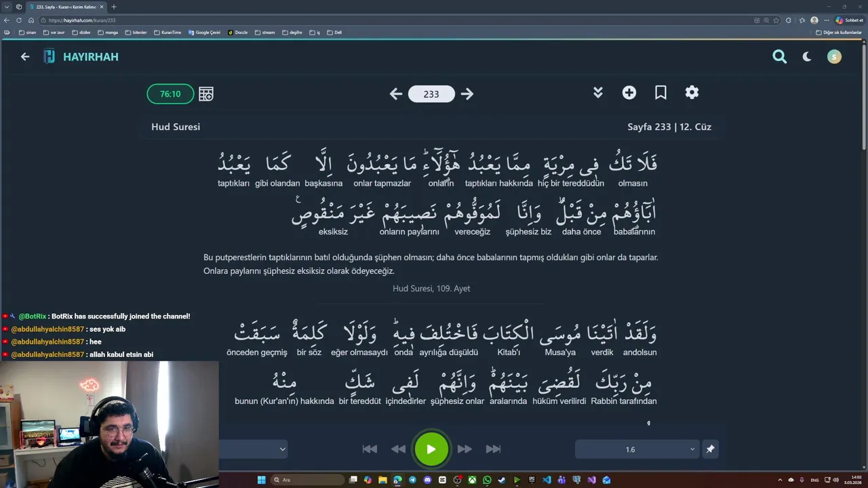Click the taskbar search box Ara
The width and height of the screenshot is (868, 488).
[307, 480]
